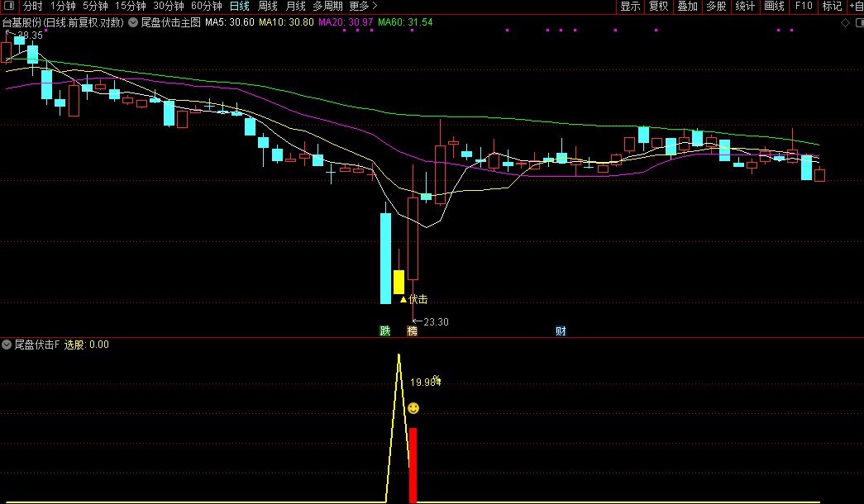Click the MA60: 31.54 value
The height and width of the screenshot is (504, 864).
pos(406,22)
